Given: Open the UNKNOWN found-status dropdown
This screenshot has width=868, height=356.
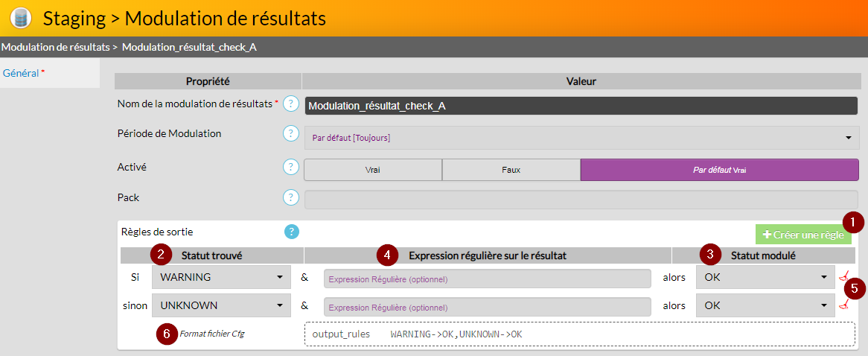Looking at the screenshot, I should [x=221, y=305].
